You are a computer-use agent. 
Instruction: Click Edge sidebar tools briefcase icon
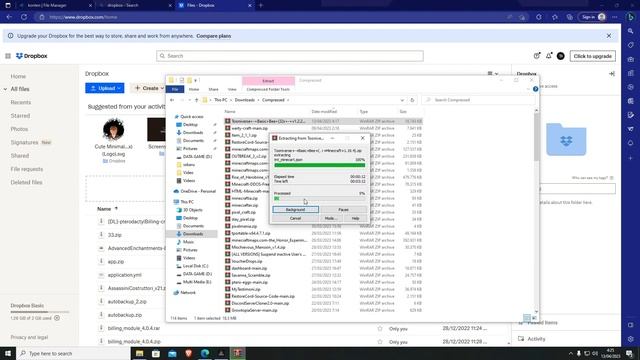tap(631, 59)
